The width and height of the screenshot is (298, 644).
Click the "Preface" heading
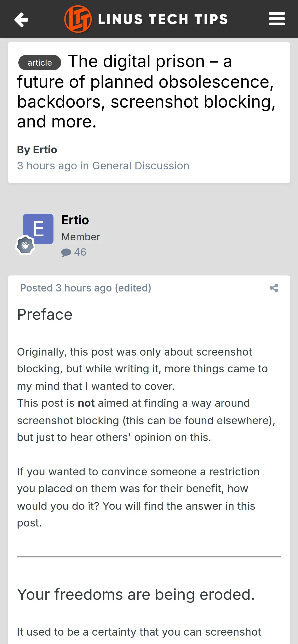point(45,314)
